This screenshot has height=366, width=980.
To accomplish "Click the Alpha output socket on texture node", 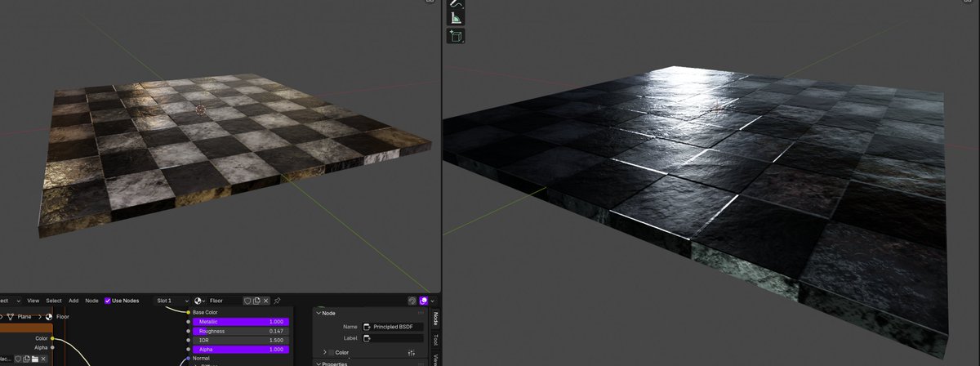I will tap(52, 347).
